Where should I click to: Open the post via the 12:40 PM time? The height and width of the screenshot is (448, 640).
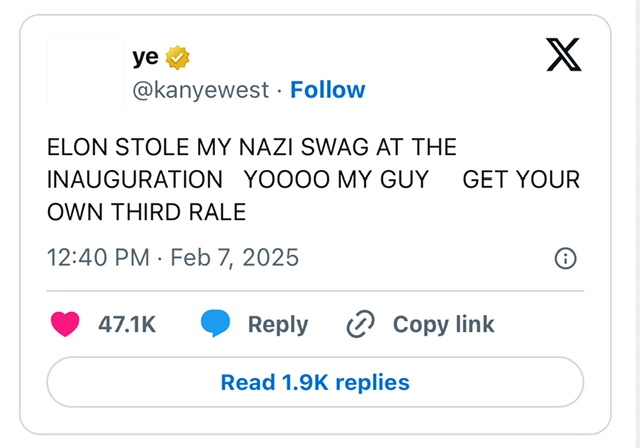98,257
